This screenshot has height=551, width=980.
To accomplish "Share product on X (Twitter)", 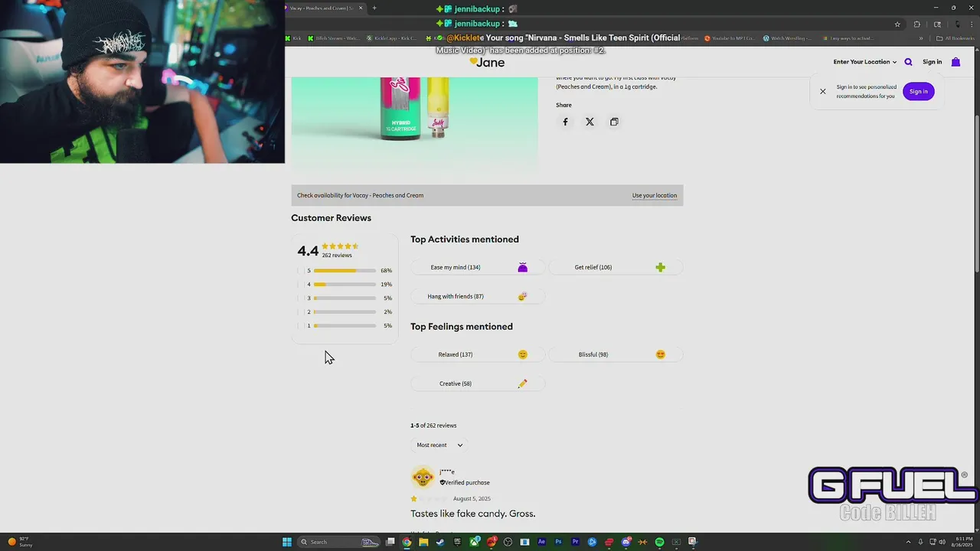I will pyautogui.click(x=590, y=122).
